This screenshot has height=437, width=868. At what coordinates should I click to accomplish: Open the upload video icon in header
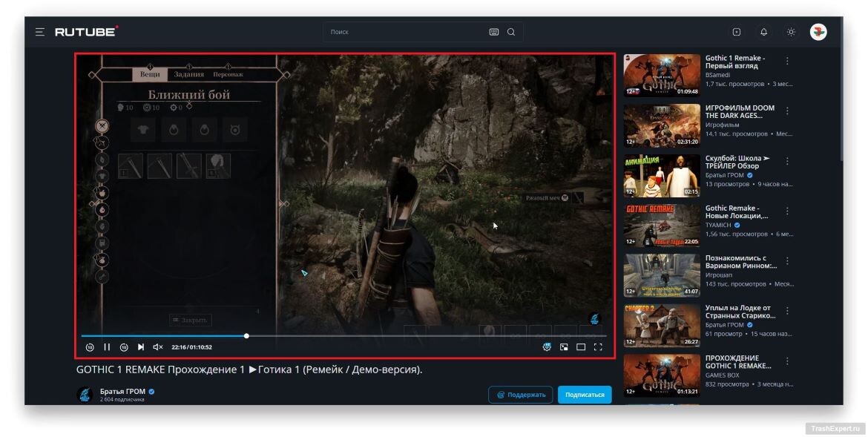[x=736, y=32]
